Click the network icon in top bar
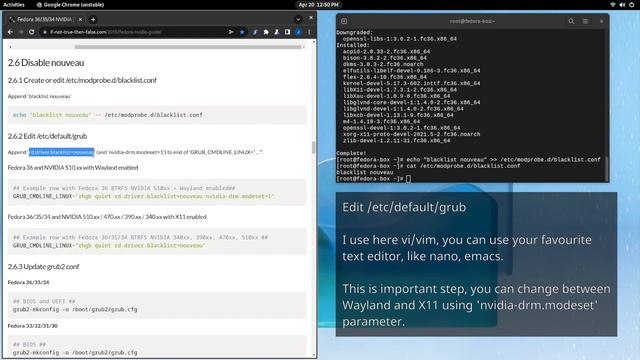Image resolution: width=640 pixels, height=360 pixels. pyautogui.click(x=613, y=4)
